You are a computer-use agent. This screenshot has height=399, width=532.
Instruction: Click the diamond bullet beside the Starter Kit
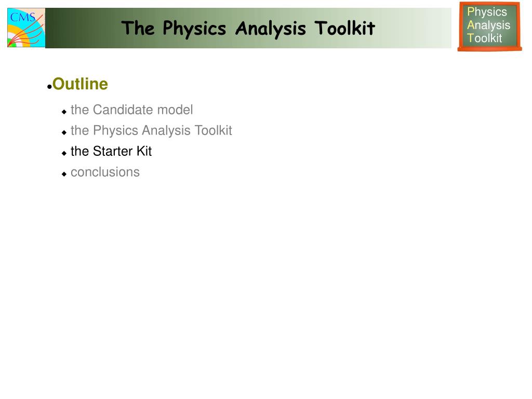(64, 153)
